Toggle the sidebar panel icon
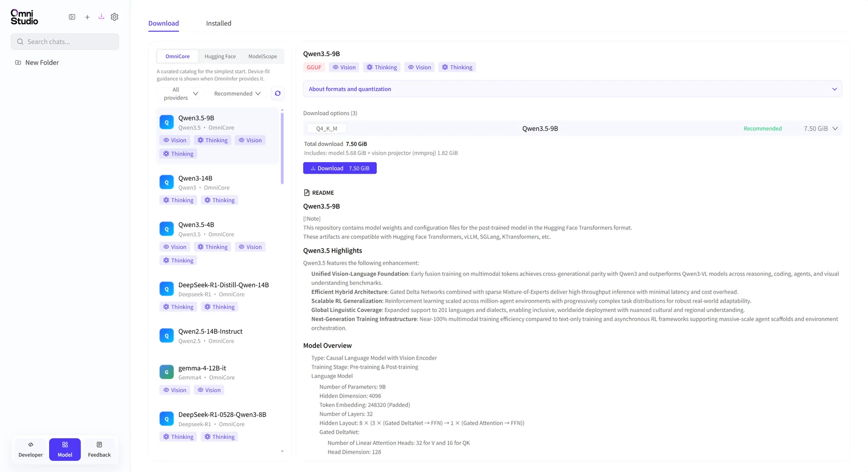The image size is (868, 472). pos(72,17)
